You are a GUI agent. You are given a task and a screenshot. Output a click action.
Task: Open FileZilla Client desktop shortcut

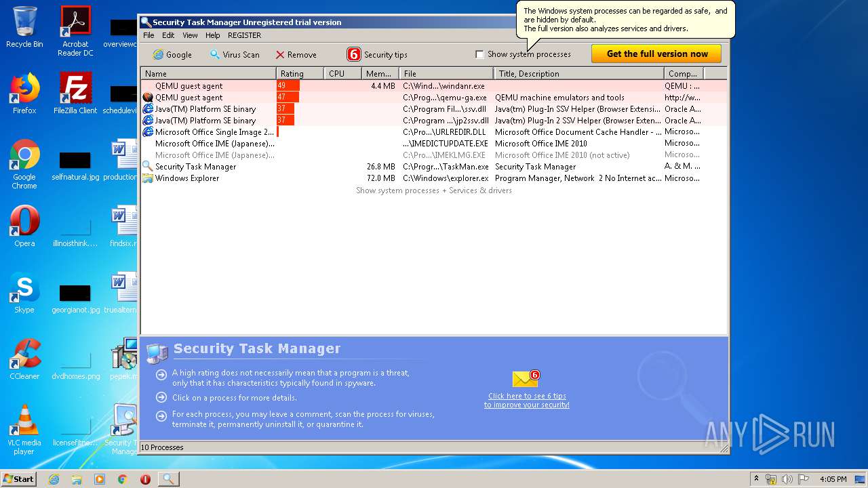tap(75, 94)
